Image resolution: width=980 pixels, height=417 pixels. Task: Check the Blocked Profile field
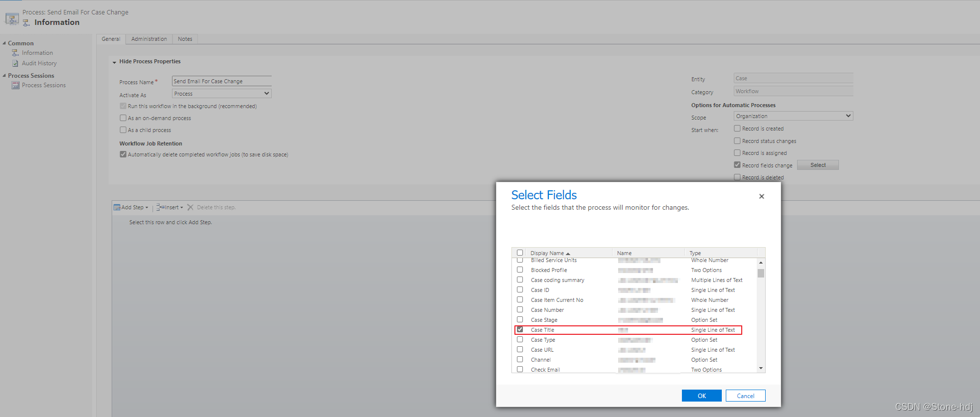[520, 270]
